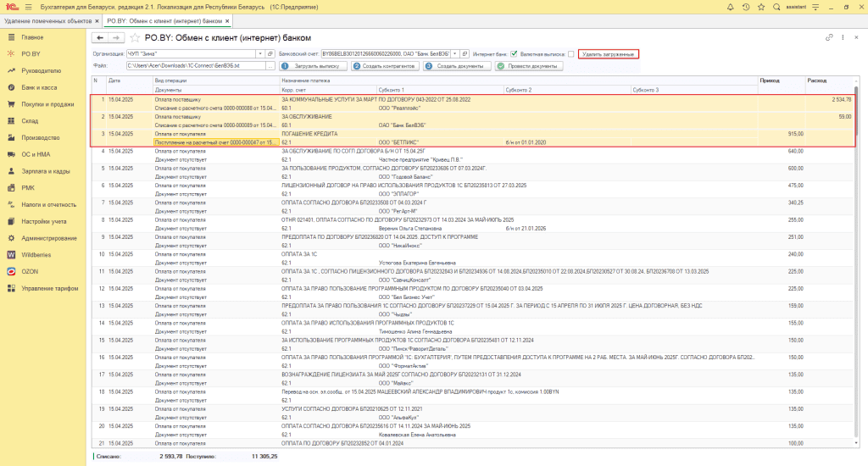Viewport: 868px width, 466px height.
Task: Expand the Организация dropdown list
Action: tap(259, 53)
